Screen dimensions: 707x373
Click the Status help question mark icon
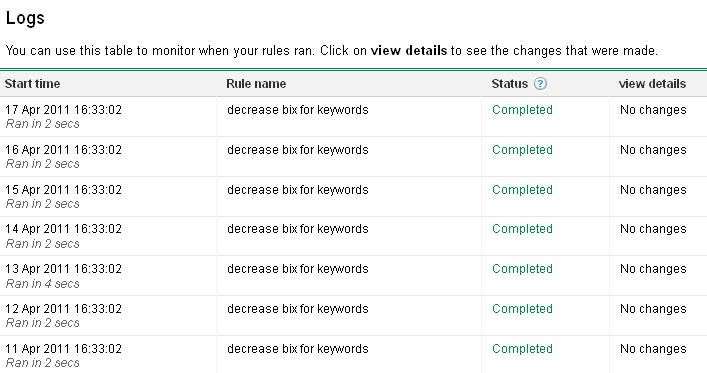tap(540, 83)
